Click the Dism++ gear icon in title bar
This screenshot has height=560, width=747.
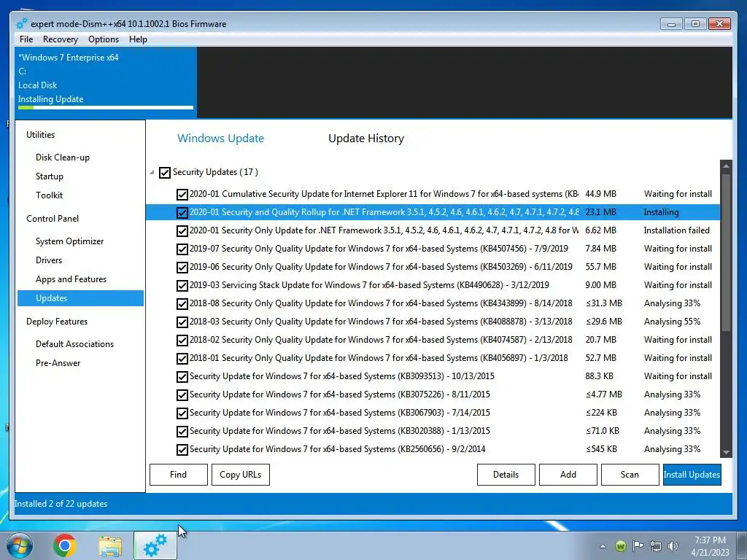[x=21, y=23]
